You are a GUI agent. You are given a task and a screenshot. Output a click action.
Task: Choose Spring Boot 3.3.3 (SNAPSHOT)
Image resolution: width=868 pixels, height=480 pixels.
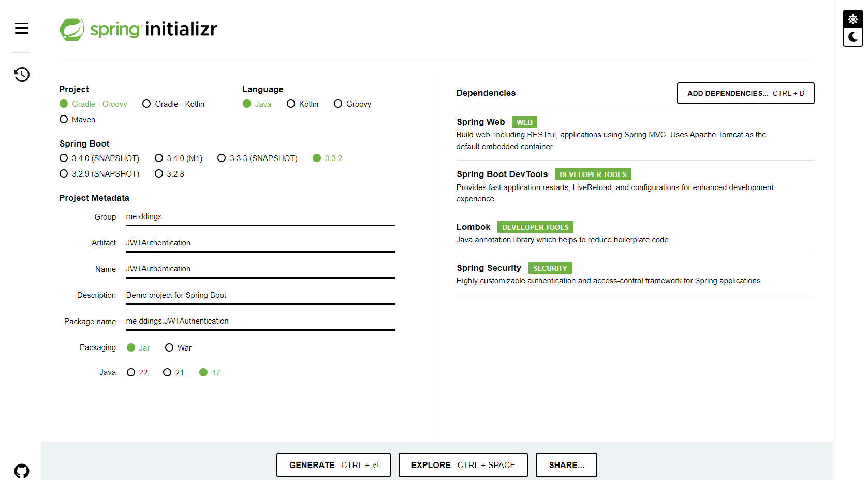(257, 158)
